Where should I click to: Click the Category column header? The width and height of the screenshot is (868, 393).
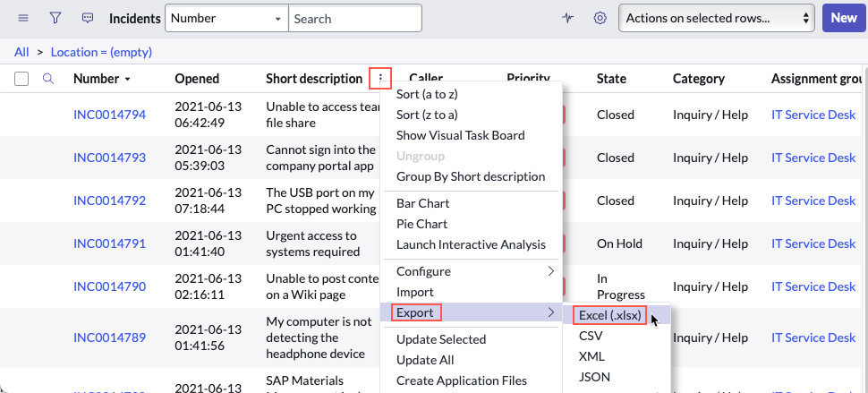[699, 79]
